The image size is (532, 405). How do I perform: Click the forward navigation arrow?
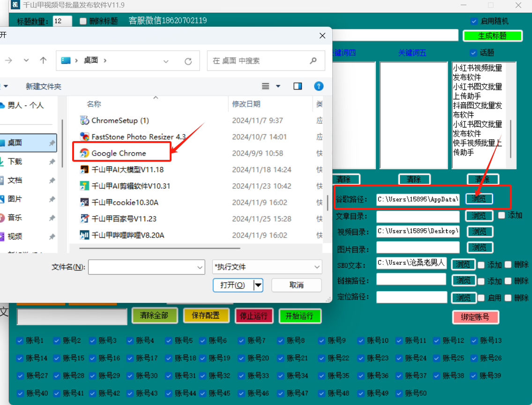[8, 60]
